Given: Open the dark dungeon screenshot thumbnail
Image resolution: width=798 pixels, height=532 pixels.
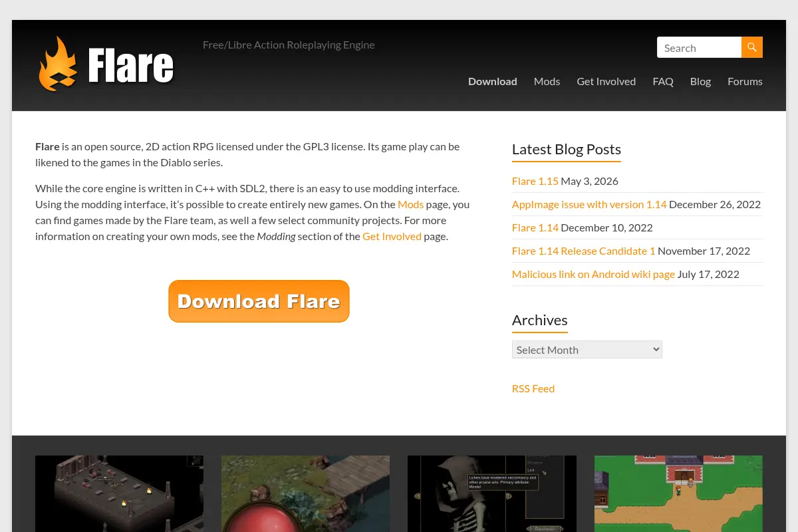Looking at the screenshot, I should [x=119, y=493].
